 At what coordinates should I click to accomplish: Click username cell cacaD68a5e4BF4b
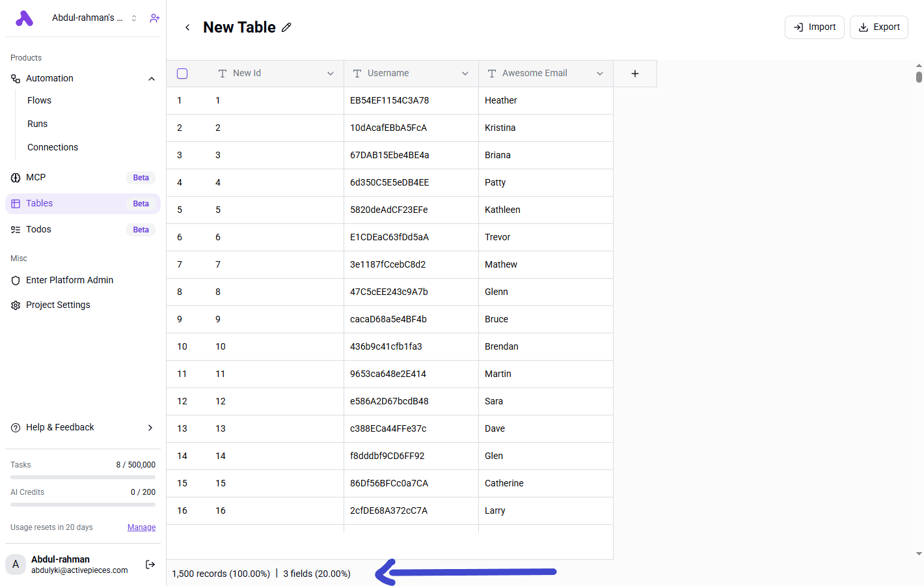pyautogui.click(x=411, y=319)
